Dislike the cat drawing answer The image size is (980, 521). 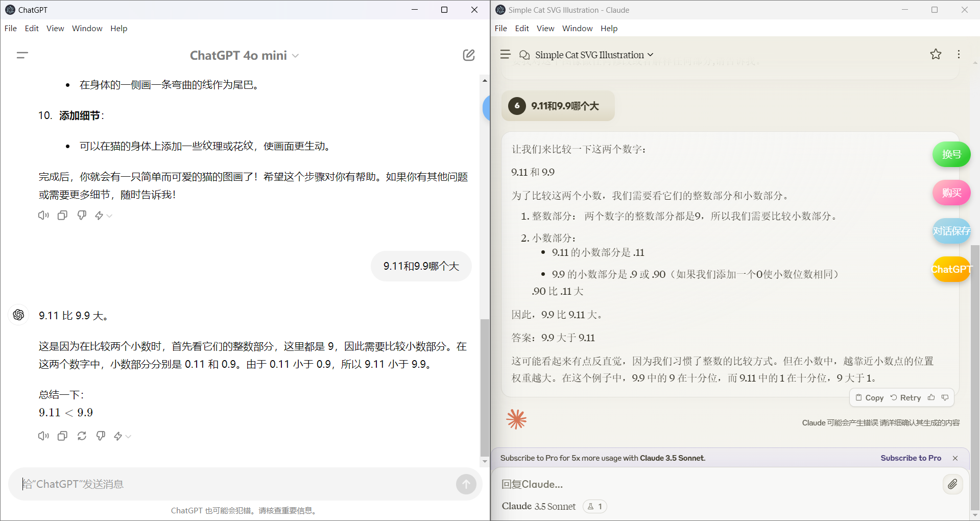[82, 216]
